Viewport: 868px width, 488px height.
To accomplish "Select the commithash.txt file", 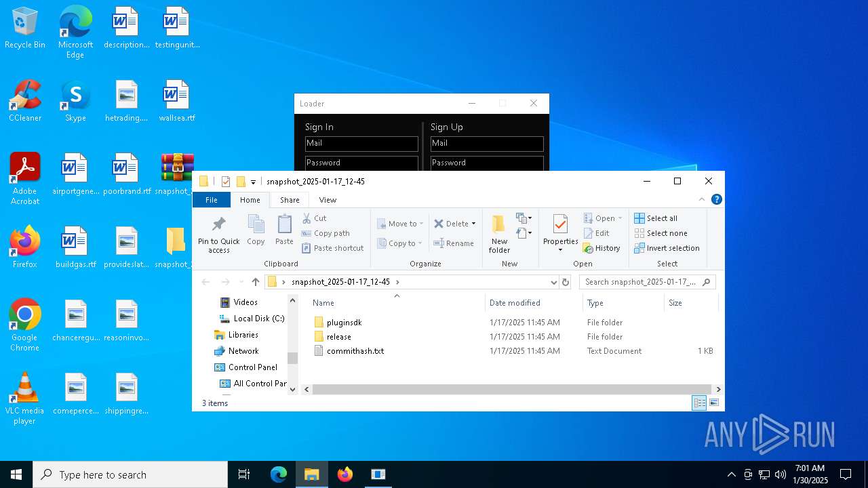I will click(x=355, y=351).
